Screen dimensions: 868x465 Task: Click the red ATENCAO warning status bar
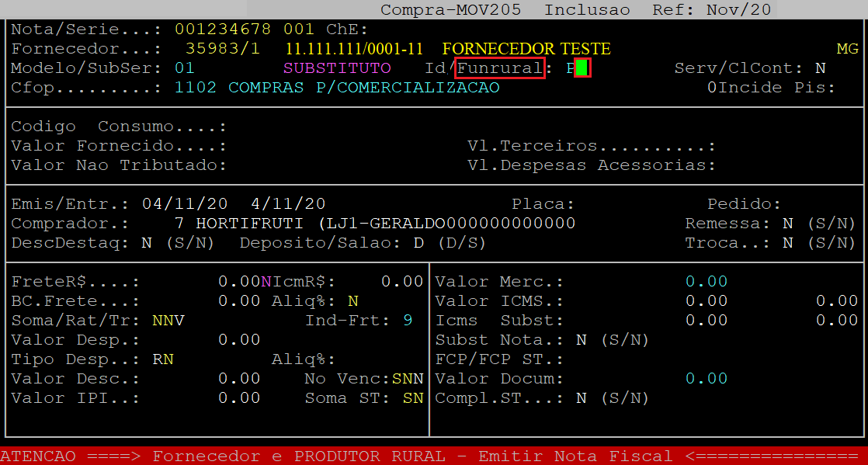tap(434, 456)
